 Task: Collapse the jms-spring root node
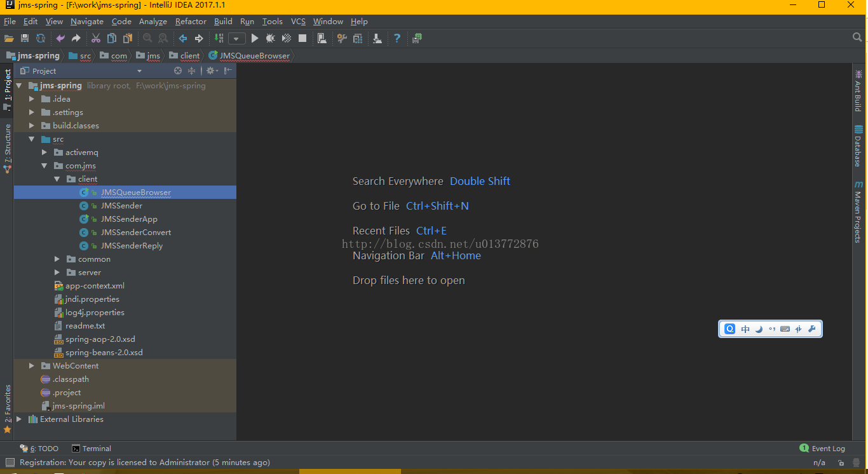tap(18, 86)
